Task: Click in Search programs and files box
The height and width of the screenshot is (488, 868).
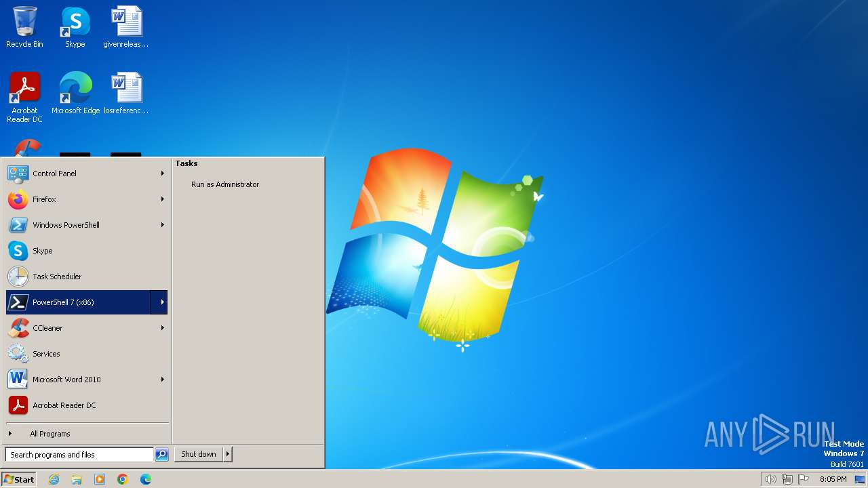Action: (x=79, y=455)
